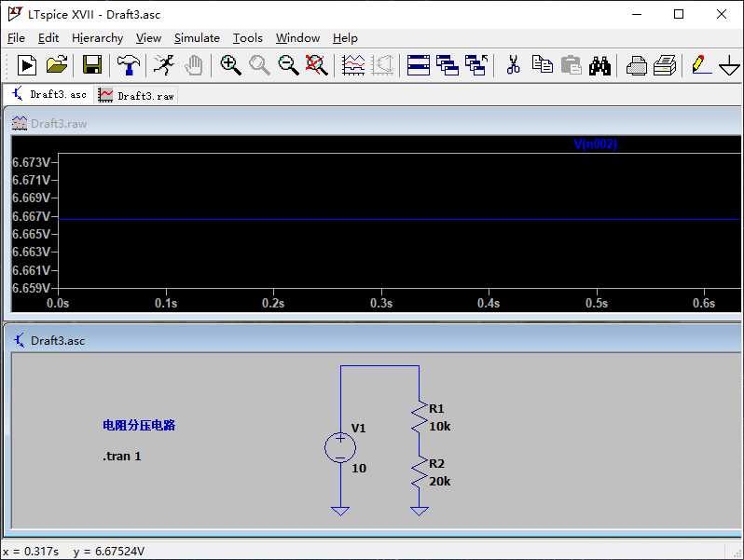Screen dimensions: 744x560
Task: Open the Hierarchy menu
Action: [97, 38]
